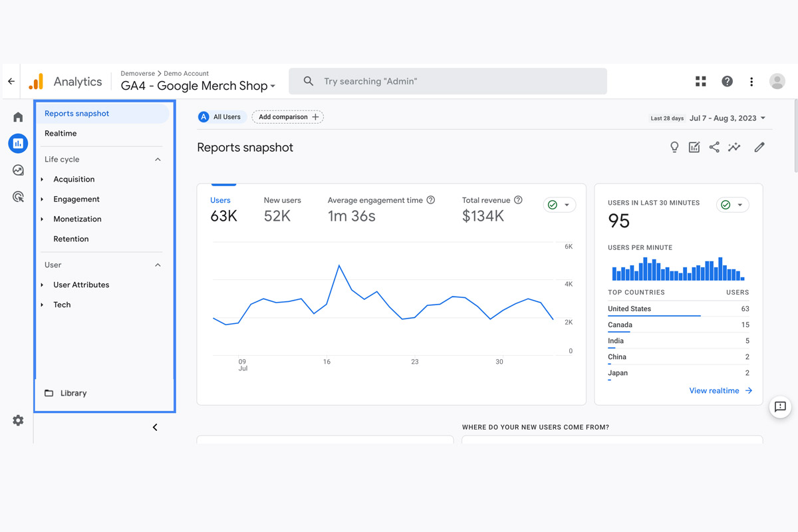Switch to the New users metric tab
The image size is (798, 532).
pos(282,209)
